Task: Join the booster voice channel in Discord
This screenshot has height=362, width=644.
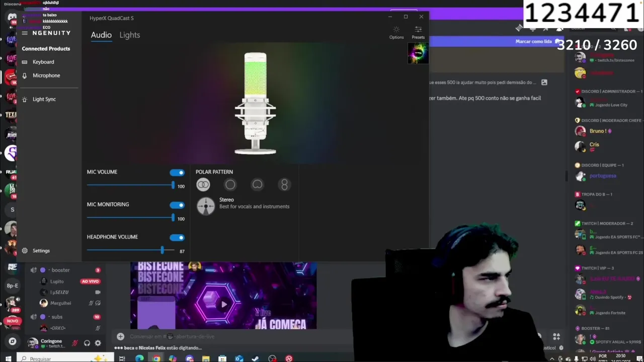Action: tap(60, 270)
